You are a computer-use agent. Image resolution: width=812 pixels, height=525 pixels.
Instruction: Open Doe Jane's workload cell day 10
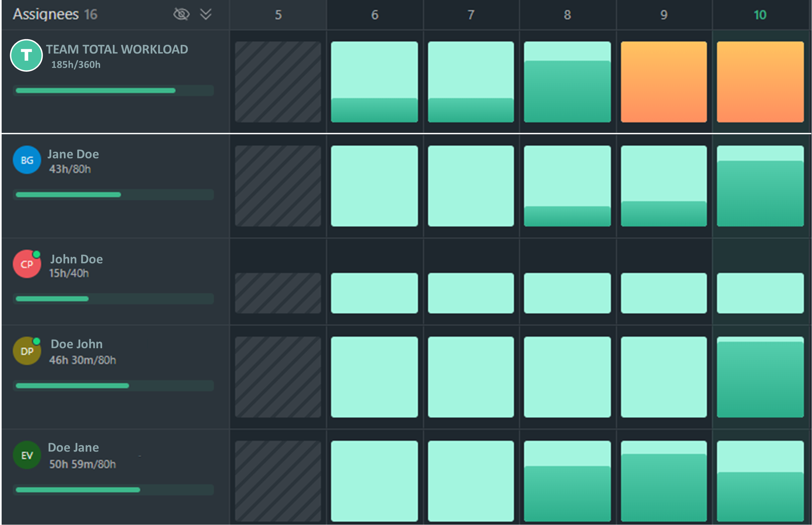[760, 481]
